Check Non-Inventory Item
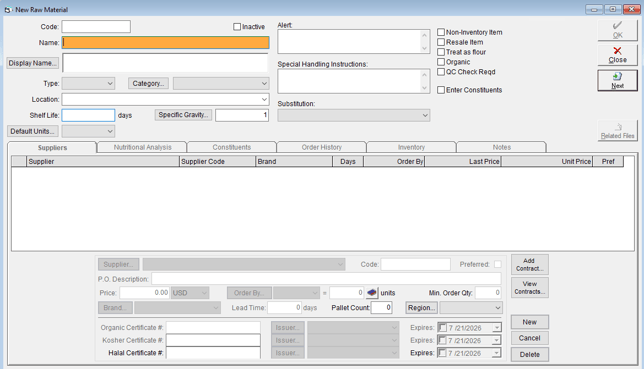 click(441, 32)
